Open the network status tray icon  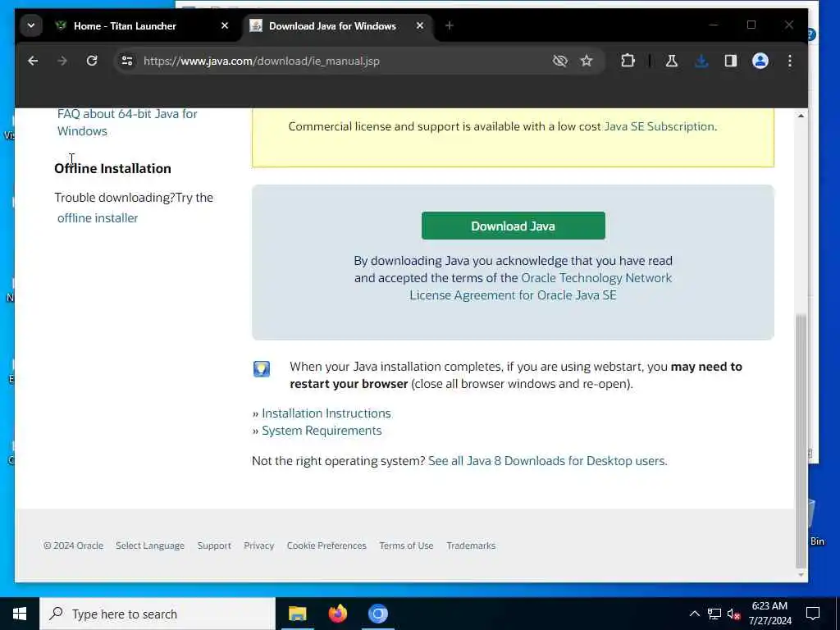[x=714, y=614]
